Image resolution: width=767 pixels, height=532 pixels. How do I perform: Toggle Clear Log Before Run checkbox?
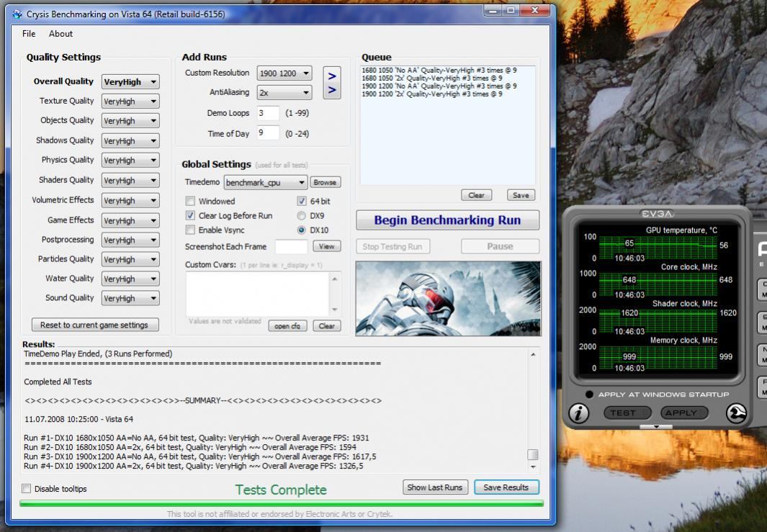point(190,216)
